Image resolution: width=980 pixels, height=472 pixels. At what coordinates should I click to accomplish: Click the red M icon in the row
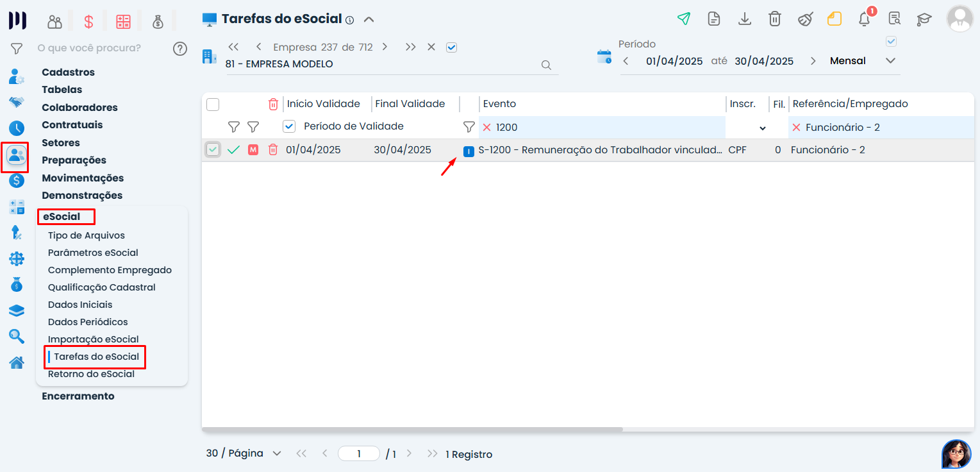(253, 149)
